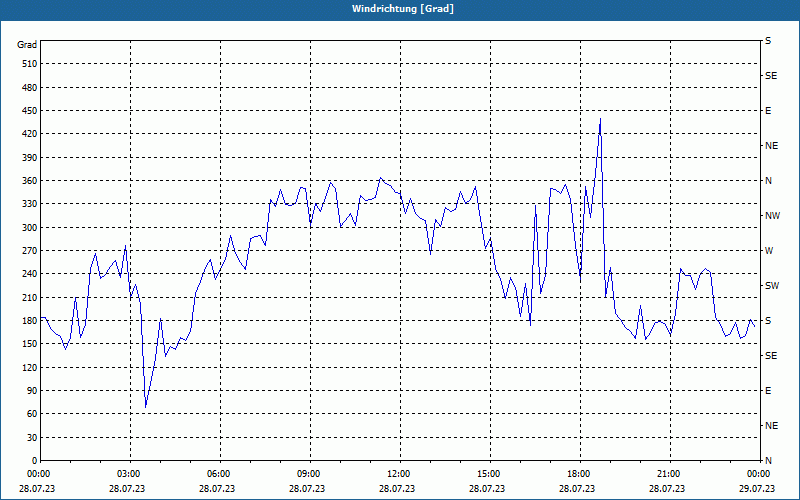
Task: Click the Windrichtung [Grad] chart title
Action: click(403, 9)
